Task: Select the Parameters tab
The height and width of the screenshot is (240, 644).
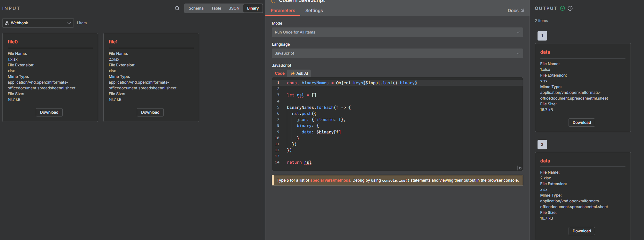Action: [283, 11]
